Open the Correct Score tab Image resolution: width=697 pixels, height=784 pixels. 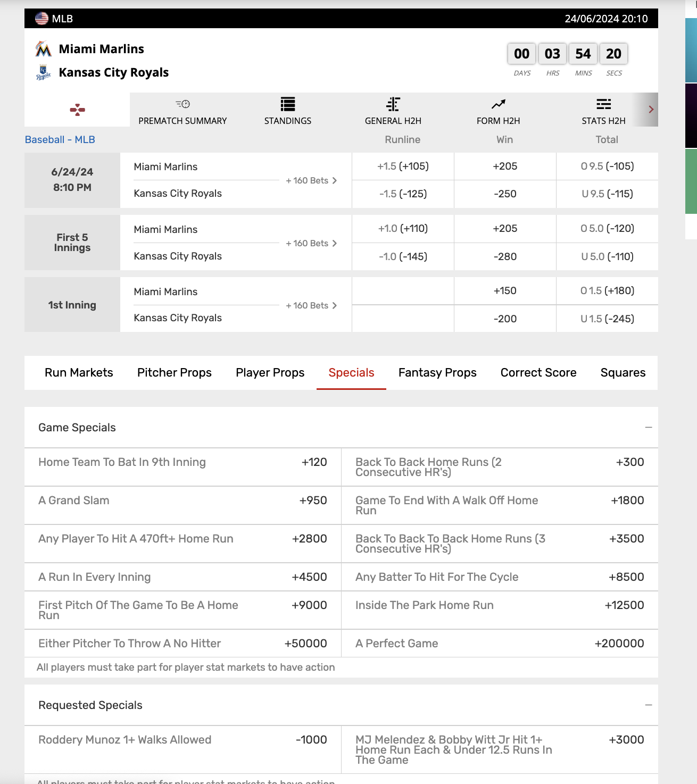coord(538,373)
